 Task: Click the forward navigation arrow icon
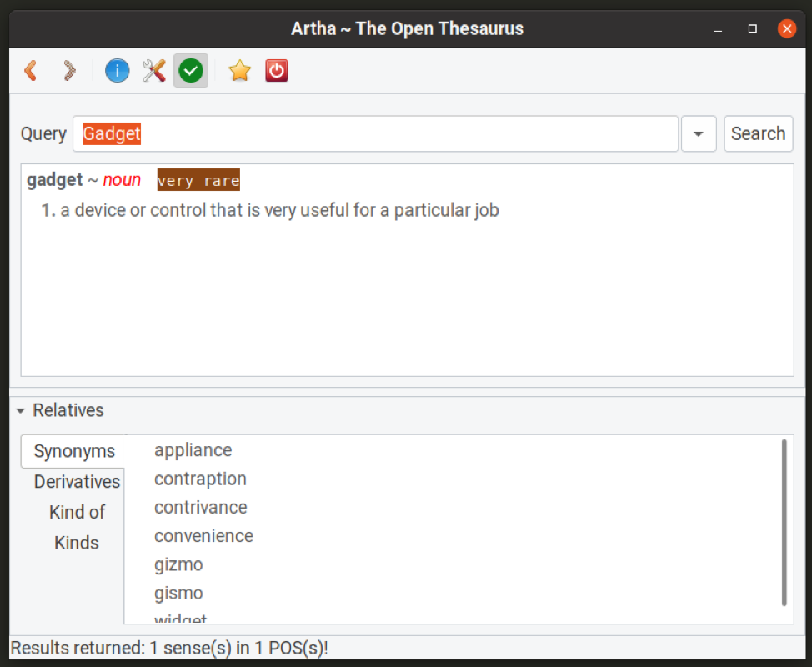[70, 71]
